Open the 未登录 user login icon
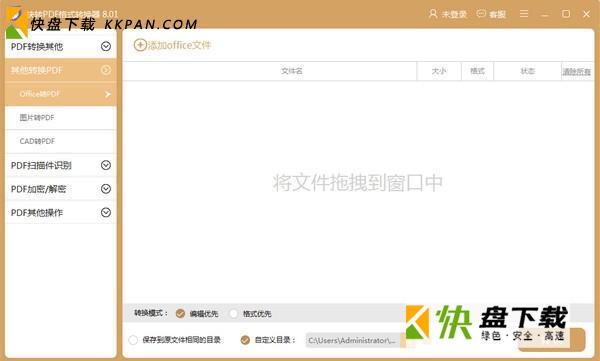The height and width of the screenshot is (361, 600). (433, 14)
